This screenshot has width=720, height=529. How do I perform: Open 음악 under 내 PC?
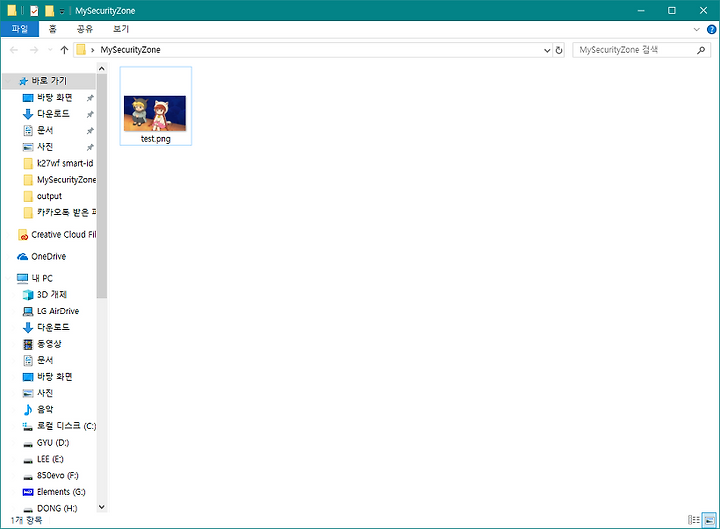[45, 410]
